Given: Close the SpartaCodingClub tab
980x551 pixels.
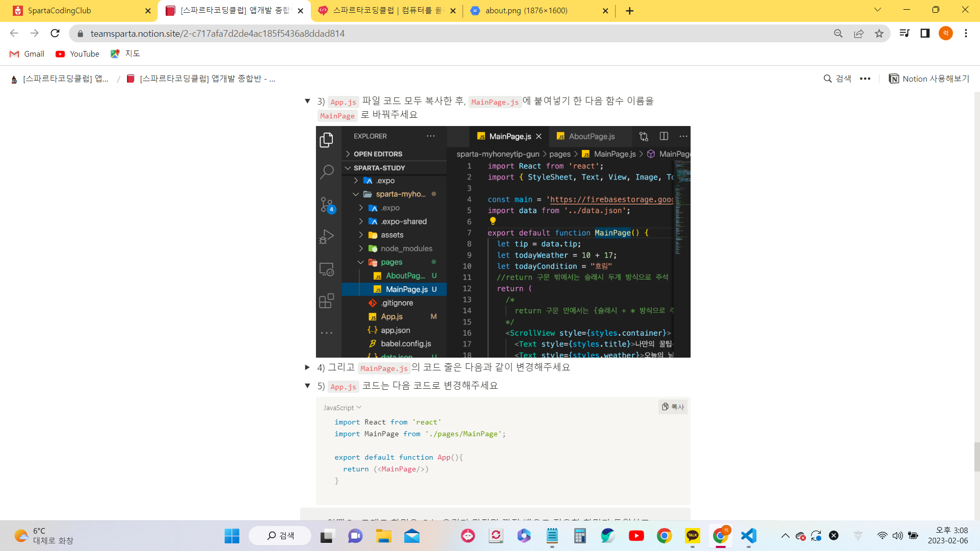Looking at the screenshot, I should (x=148, y=11).
